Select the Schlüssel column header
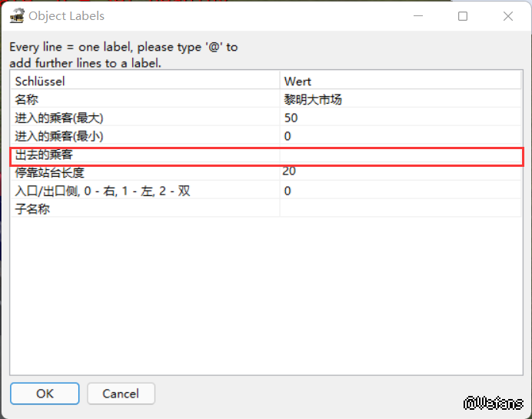Viewport: 532px width, 419px height. click(x=145, y=81)
